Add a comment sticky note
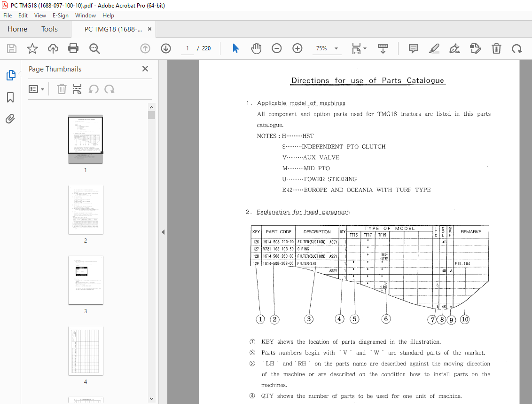The height and width of the screenshot is (404, 532). click(413, 48)
